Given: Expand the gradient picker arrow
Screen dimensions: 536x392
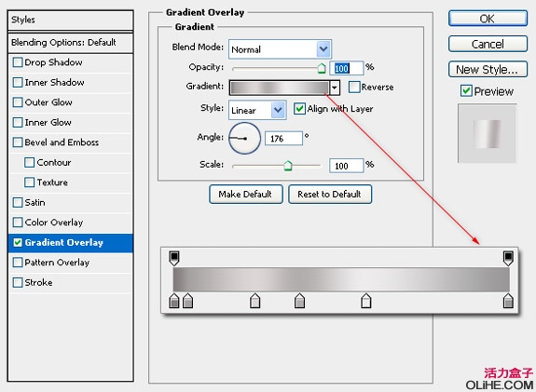Looking at the screenshot, I should click(x=335, y=88).
